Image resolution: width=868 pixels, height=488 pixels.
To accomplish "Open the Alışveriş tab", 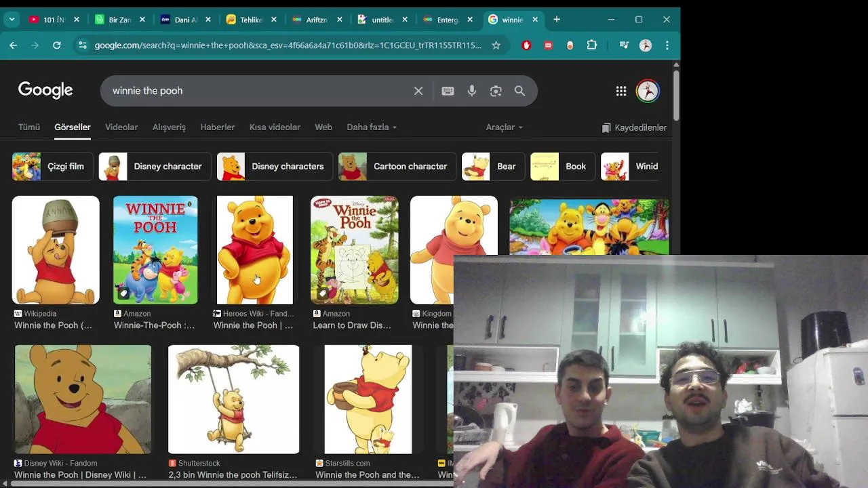I will (169, 127).
